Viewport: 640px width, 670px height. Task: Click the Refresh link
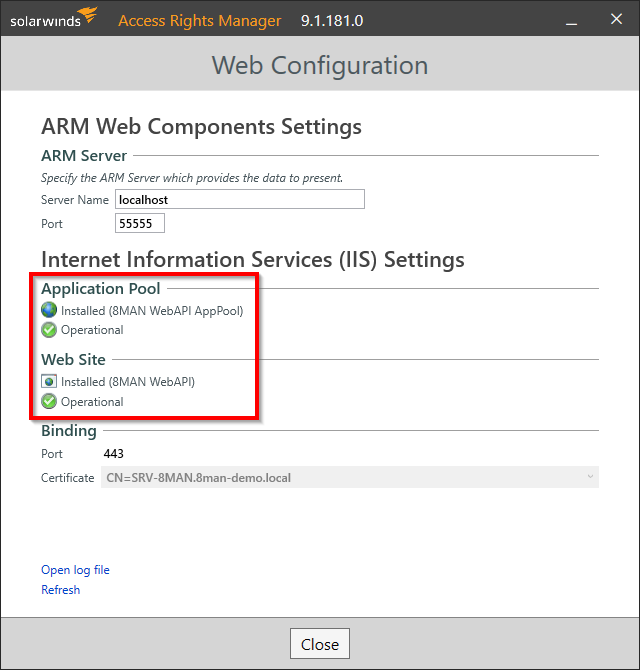point(60,590)
